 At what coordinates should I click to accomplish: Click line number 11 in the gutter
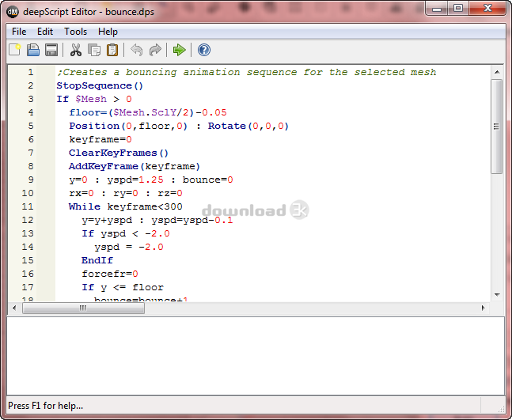(x=28, y=206)
